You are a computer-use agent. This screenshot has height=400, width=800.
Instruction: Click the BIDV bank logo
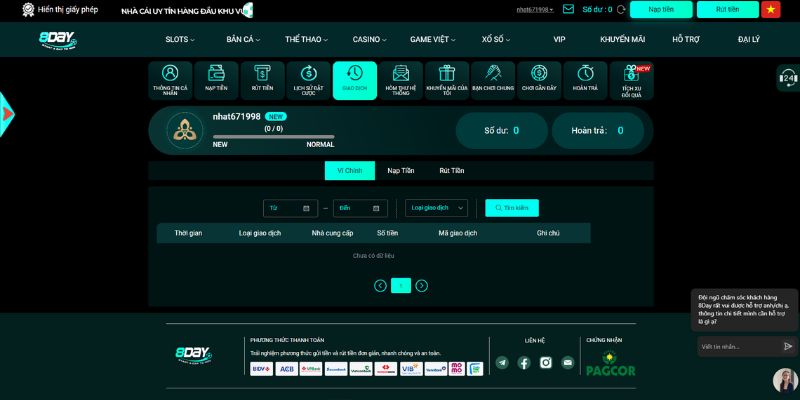point(261,369)
